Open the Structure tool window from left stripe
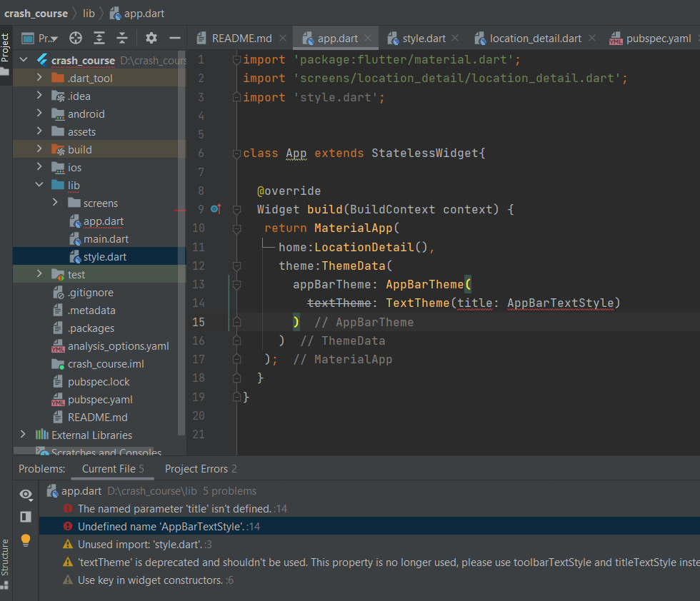This screenshot has height=601, width=700. pyautogui.click(x=5, y=557)
